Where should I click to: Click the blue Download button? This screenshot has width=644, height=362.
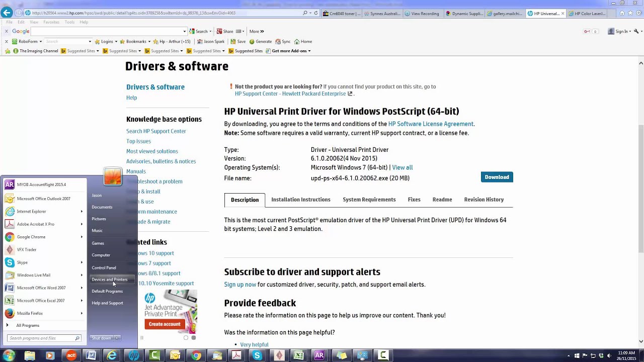(x=497, y=177)
